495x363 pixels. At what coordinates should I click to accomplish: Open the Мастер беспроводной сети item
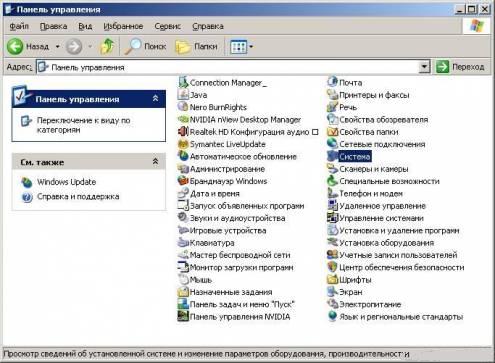click(x=234, y=255)
